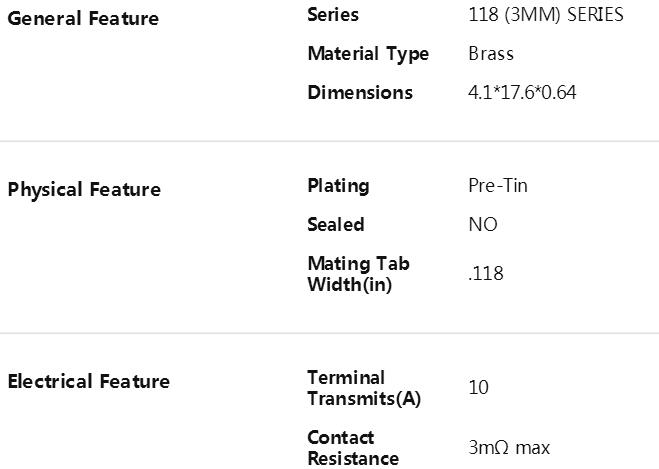
Task: Select the 10 ampere value
Action: point(478,387)
